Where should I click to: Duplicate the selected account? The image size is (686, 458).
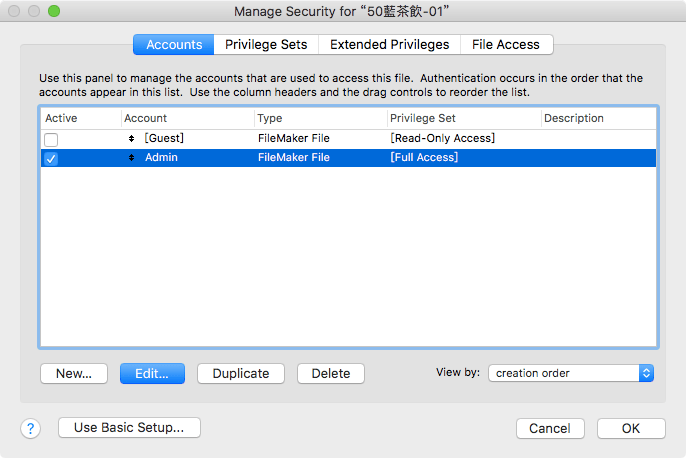241,373
